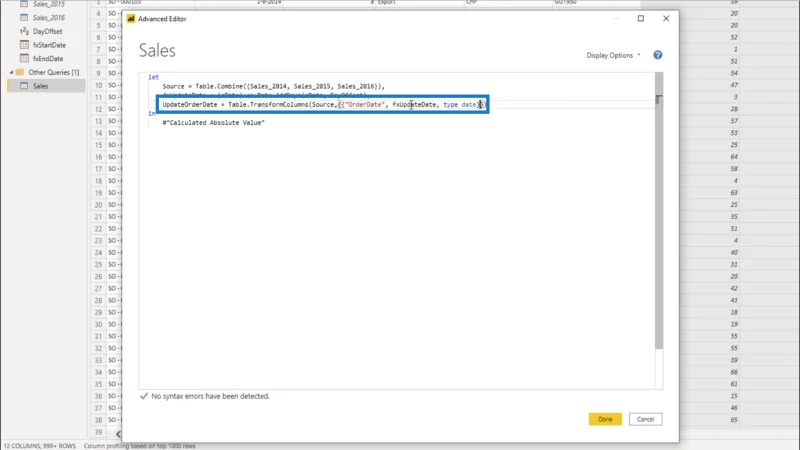
Task: Click the Done button
Action: pyautogui.click(x=605, y=419)
